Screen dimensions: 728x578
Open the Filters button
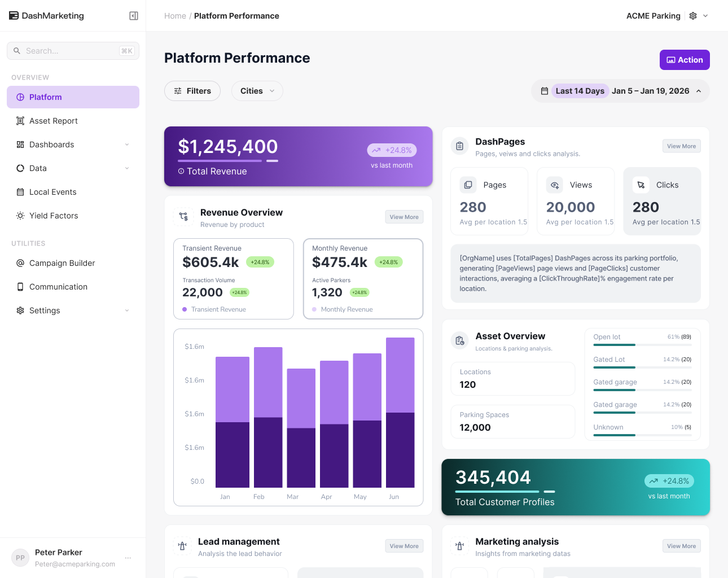[x=192, y=91]
